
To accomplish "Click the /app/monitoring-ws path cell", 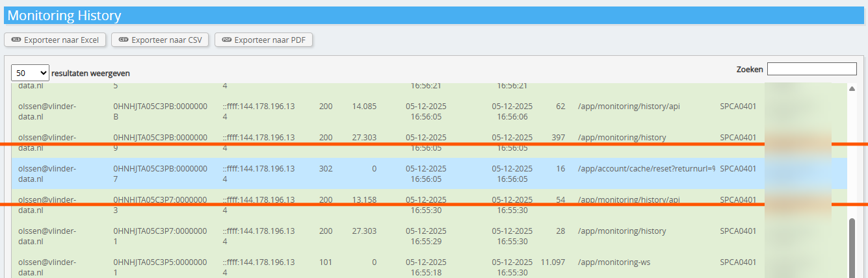I will pos(614,262).
